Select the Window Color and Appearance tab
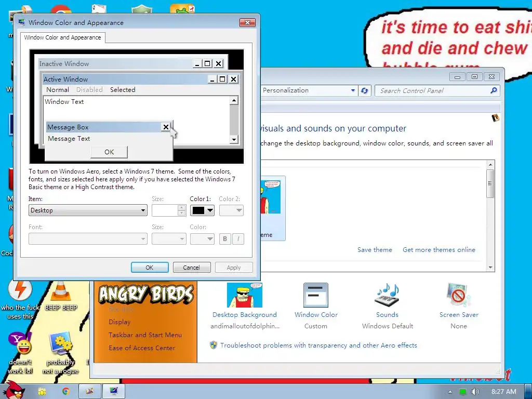The height and width of the screenshot is (399, 532). click(x=62, y=37)
